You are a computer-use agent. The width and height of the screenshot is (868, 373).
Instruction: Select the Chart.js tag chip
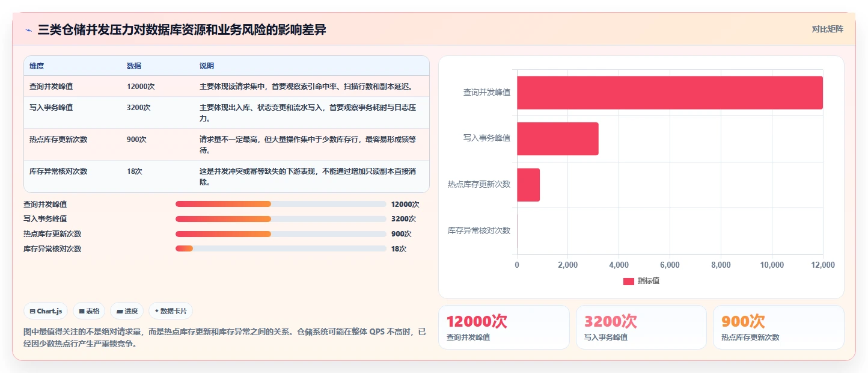(x=46, y=311)
